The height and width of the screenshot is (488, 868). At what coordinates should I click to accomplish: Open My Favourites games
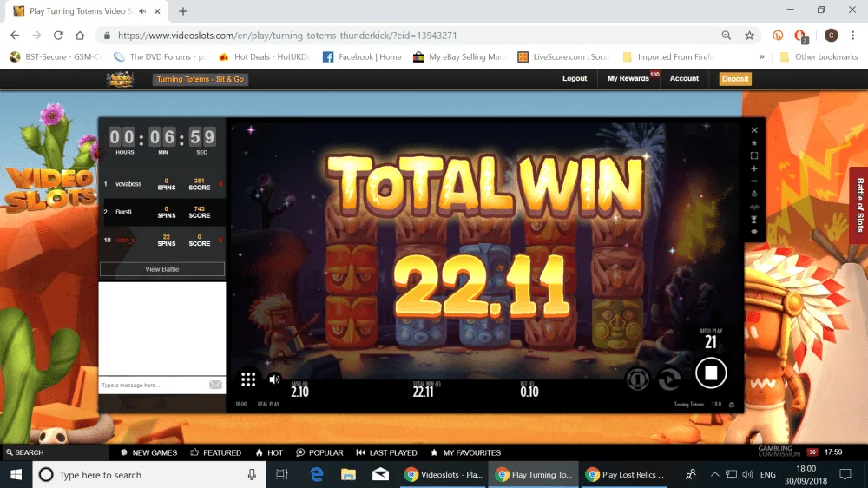[x=465, y=452]
